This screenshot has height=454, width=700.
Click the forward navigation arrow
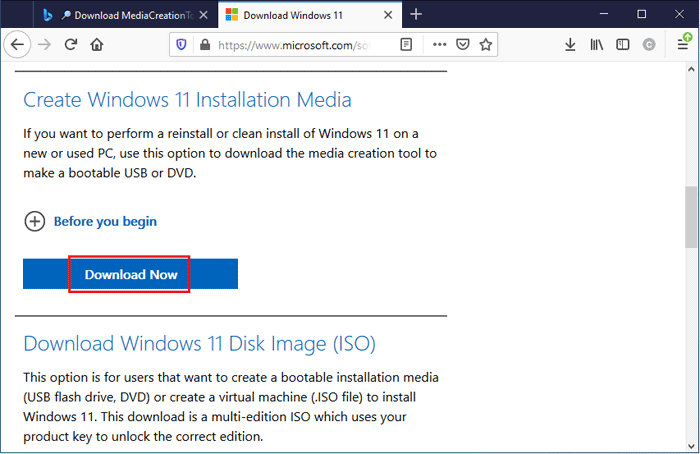pyautogui.click(x=44, y=44)
